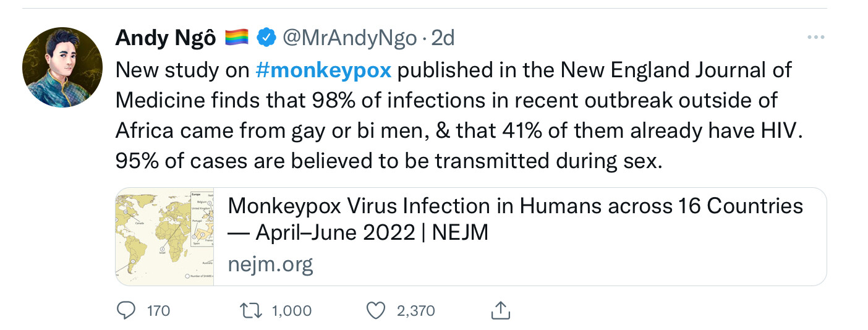
Task: Go to the @MrAndyNgo handle
Action: 349,38
